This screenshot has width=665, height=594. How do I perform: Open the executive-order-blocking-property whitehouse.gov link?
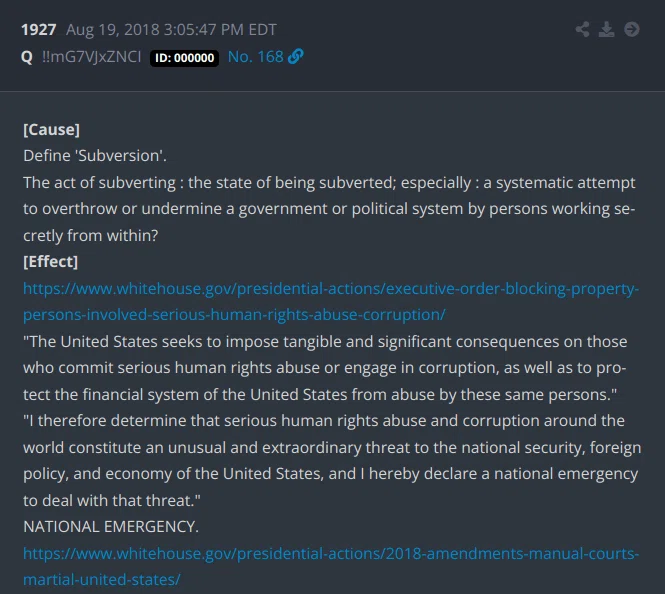click(x=331, y=301)
